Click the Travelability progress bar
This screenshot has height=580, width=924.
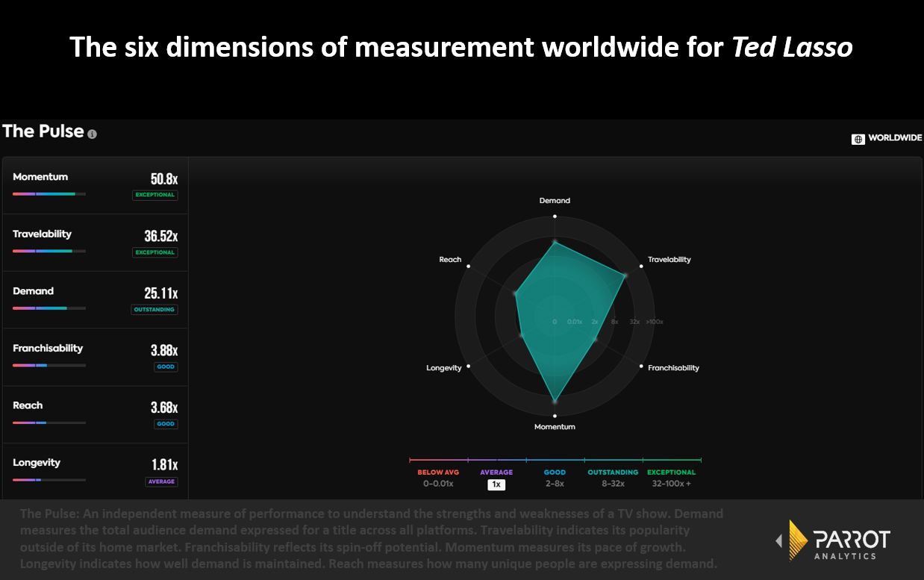[49, 251]
